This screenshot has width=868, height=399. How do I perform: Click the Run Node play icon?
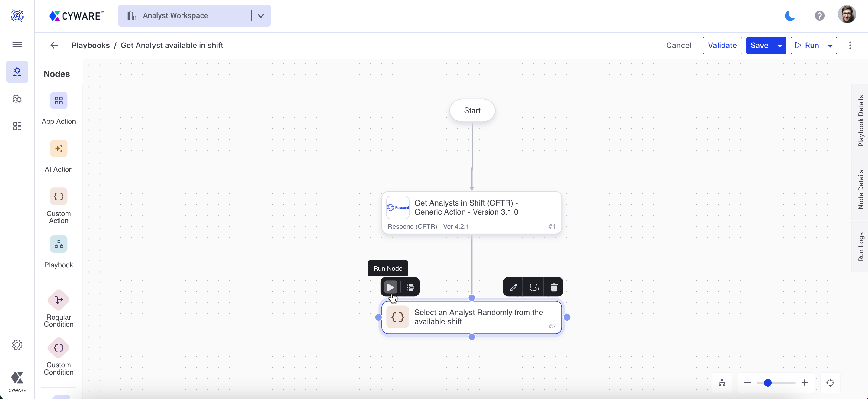pyautogui.click(x=390, y=287)
